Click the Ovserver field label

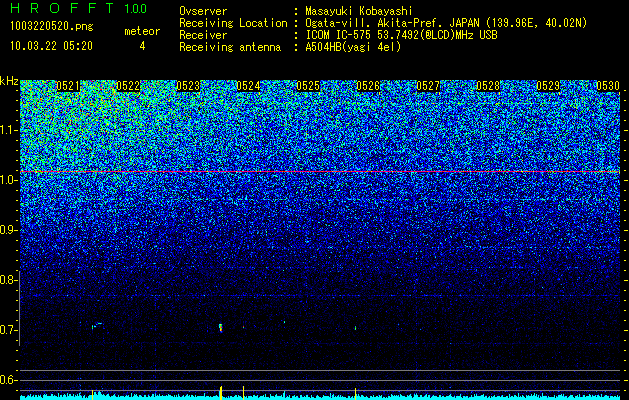(203, 11)
